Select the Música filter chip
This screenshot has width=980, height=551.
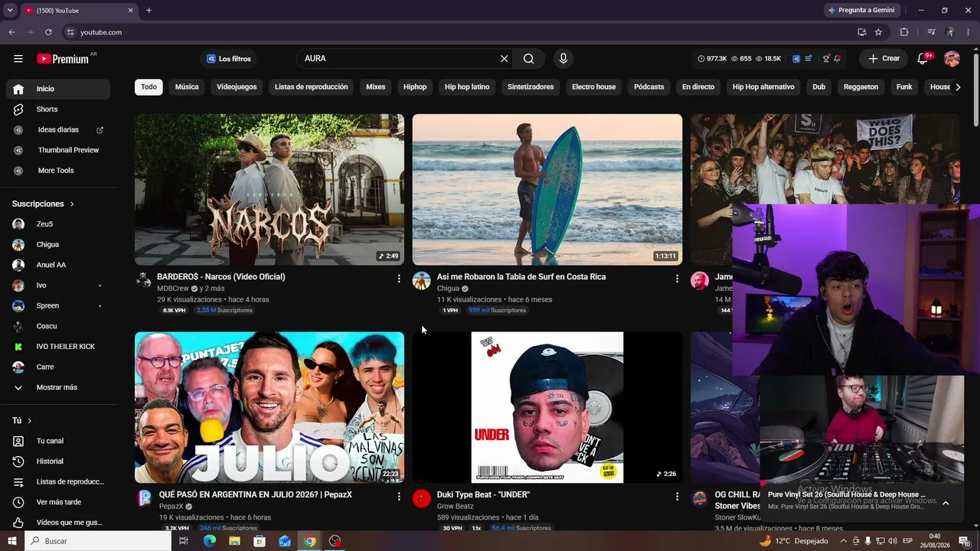click(187, 87)
